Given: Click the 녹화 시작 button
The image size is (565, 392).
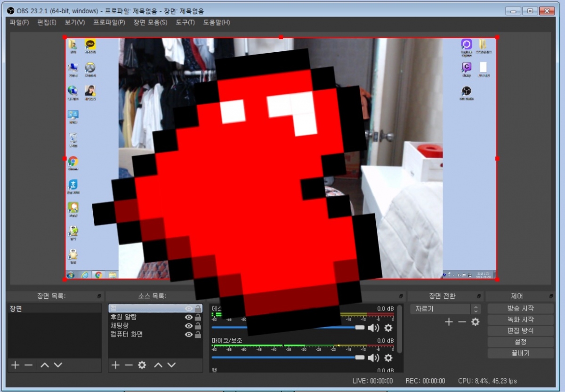Looking at the screenshot, I should [x=520, y=320].
